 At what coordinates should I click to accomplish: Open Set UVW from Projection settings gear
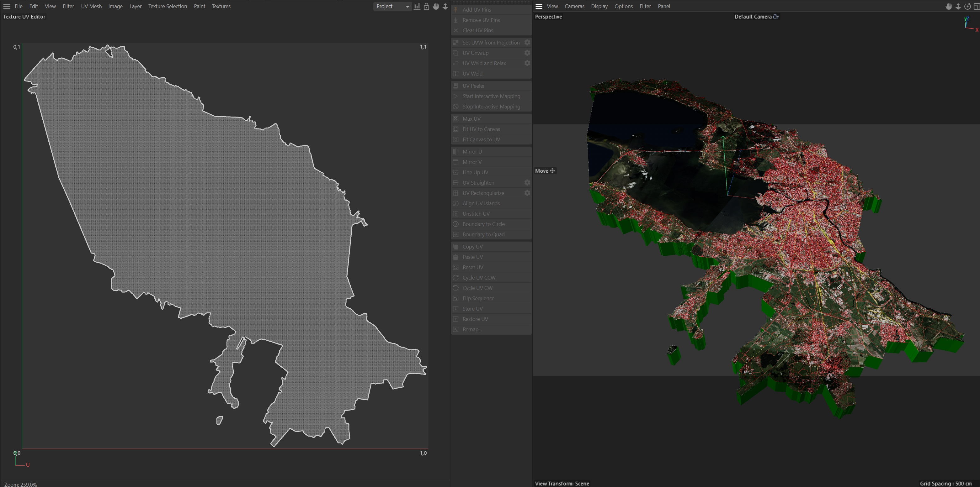point(527,43)
